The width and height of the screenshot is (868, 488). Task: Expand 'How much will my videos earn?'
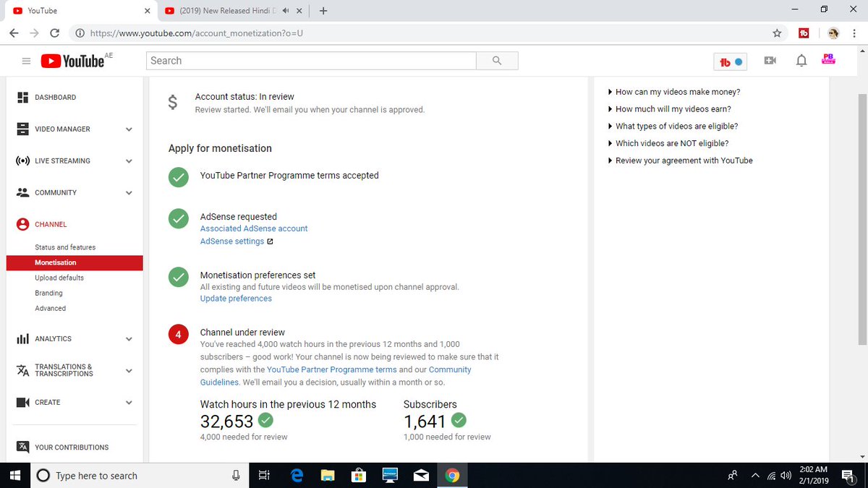coord(671,109)
